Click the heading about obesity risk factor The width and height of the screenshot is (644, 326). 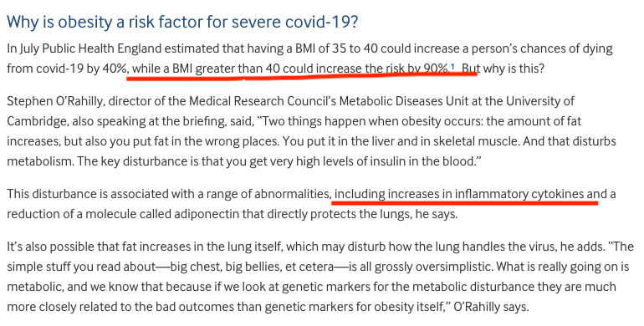point(182,22)
